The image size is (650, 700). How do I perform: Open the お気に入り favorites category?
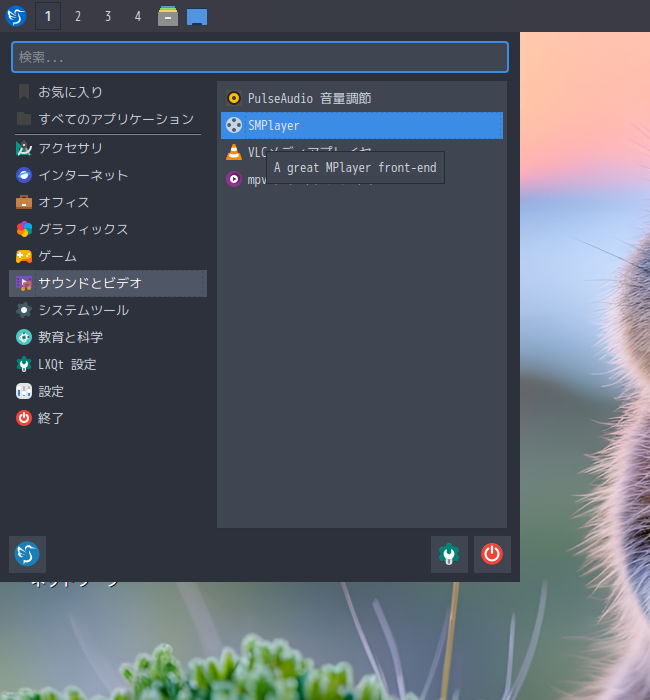click(x=108, y=92)
